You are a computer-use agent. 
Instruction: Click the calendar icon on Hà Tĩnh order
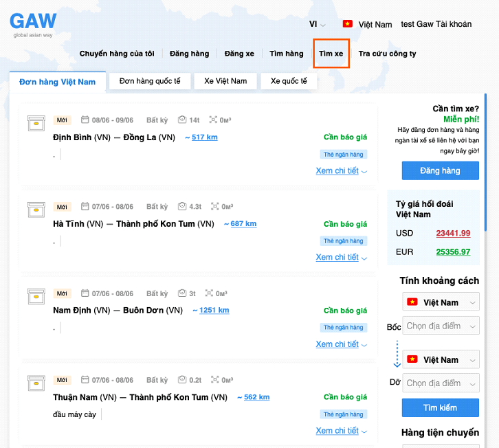tap(85, 206)
